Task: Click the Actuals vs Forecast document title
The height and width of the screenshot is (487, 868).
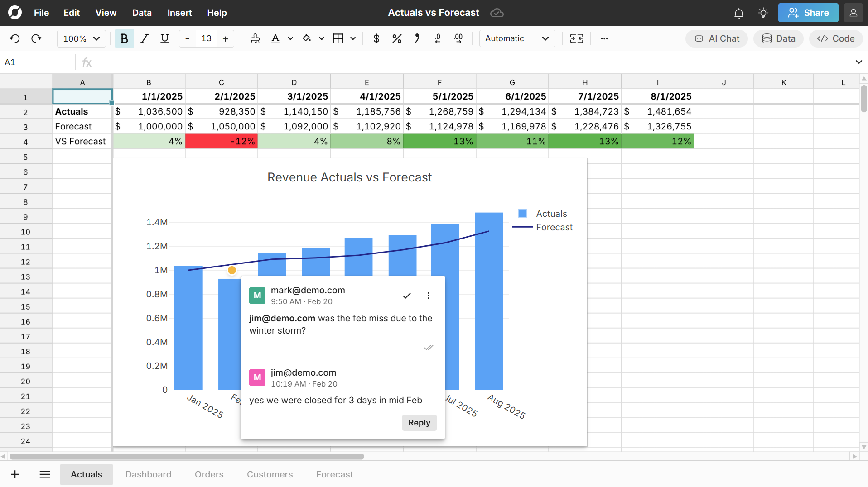Action: point(434,13)
